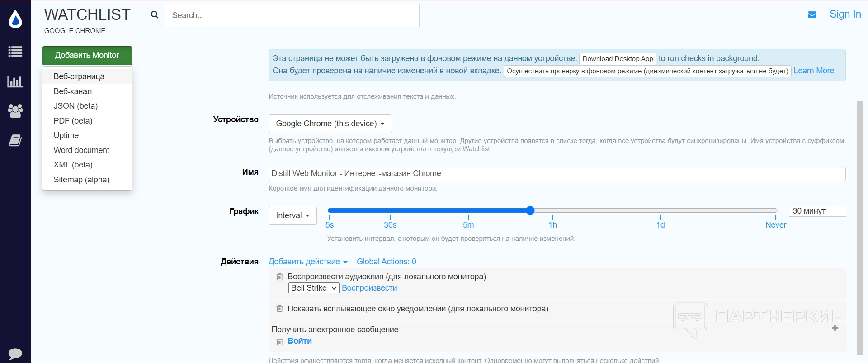This screenshot has width=868, height=363.
Task: Follow the Learn More link
Action: coord(814,71)
